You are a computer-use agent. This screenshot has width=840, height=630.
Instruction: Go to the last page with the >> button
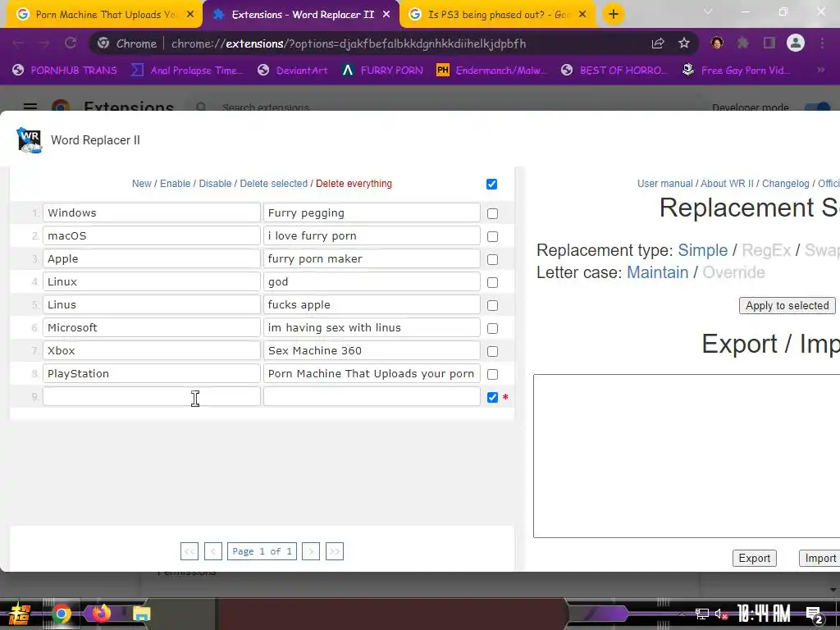click(335, 551)
